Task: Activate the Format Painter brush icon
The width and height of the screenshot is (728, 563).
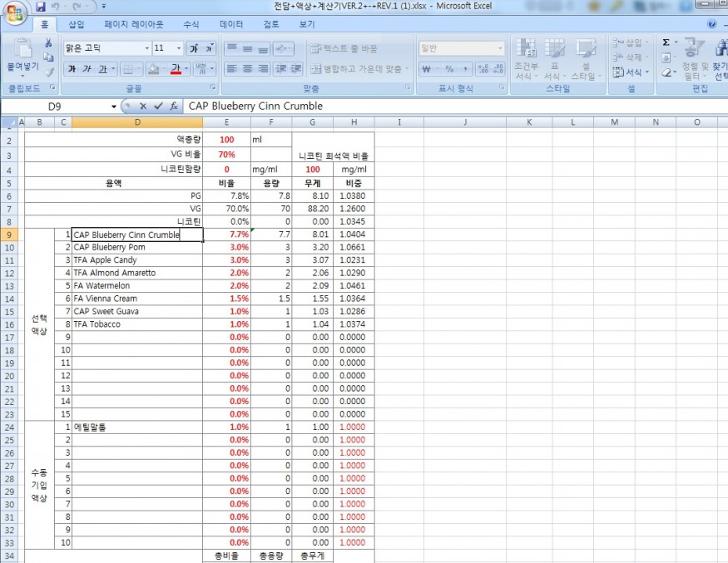Action: coord(48,72)
